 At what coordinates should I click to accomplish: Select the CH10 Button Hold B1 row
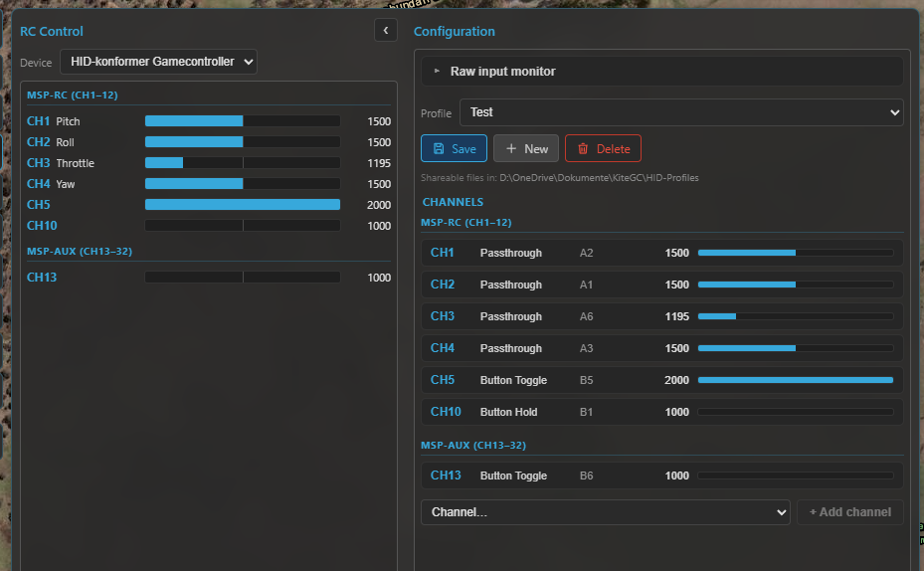pos(661,412)
